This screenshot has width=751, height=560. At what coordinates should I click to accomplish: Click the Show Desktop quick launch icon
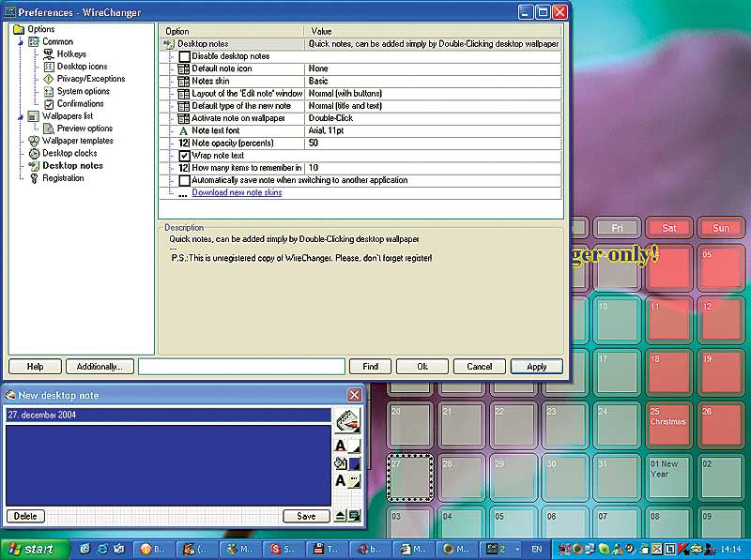(85, 549)
